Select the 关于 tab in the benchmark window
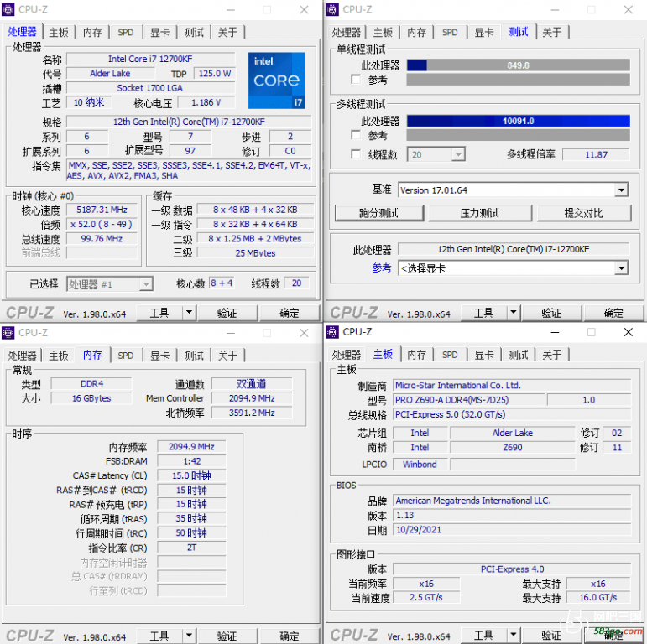This screenshot has height=644, width=647. point(551,32)
